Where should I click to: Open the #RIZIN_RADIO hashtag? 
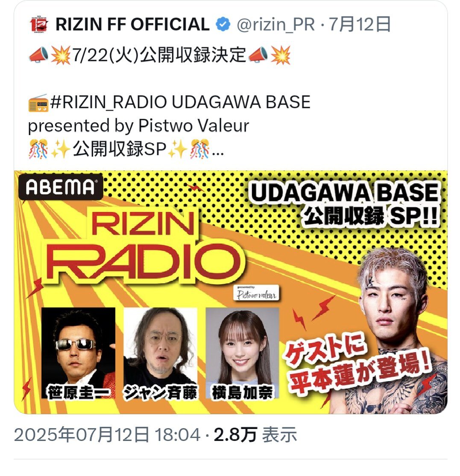[x=108, y=102]
